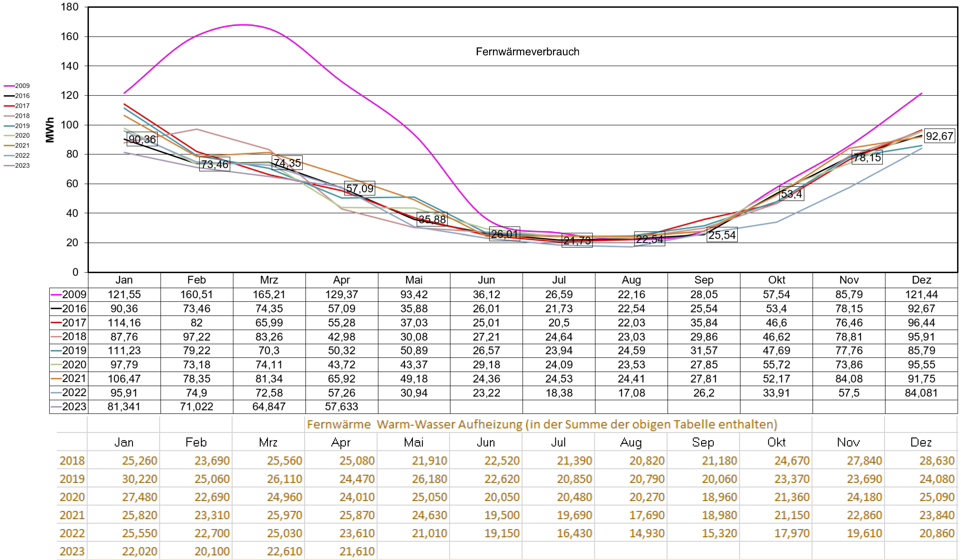
Task: Click the 57,09 data label on chart
Action: [360, 188]
